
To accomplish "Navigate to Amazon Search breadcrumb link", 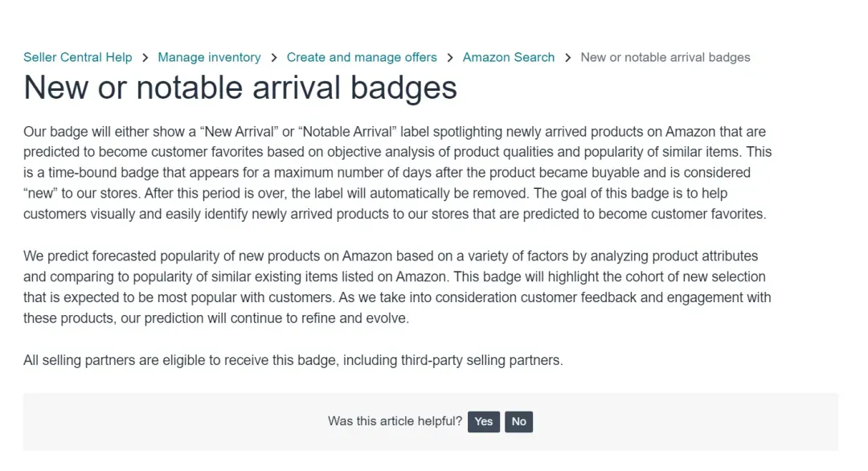I will (x=509, y=57).
